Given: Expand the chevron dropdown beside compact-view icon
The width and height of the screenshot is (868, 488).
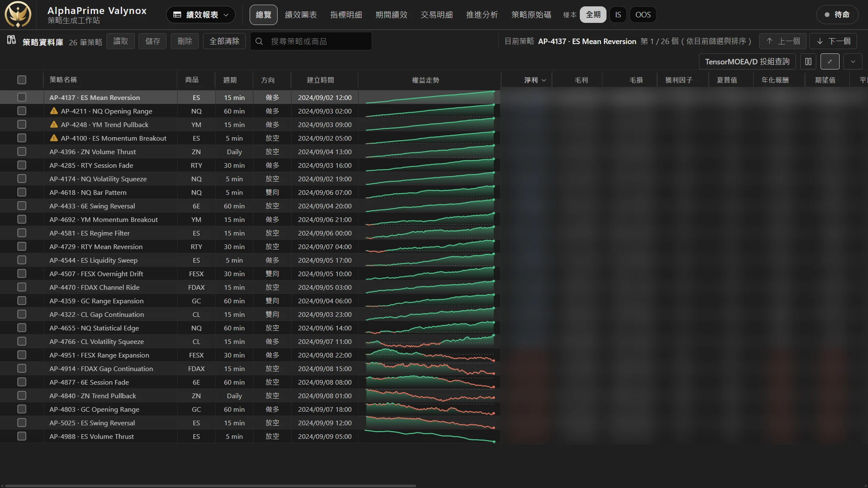Looking at the screenshot, I should 853,62.
